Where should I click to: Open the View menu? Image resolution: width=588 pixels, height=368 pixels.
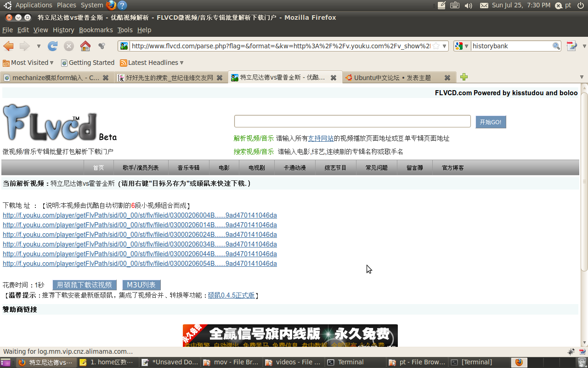click(40, 30)
